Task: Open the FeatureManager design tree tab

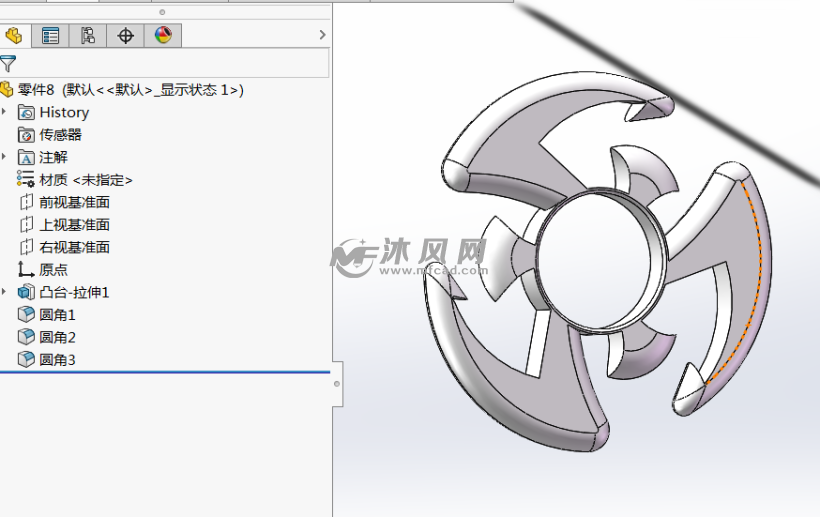Action: point(15,36)
